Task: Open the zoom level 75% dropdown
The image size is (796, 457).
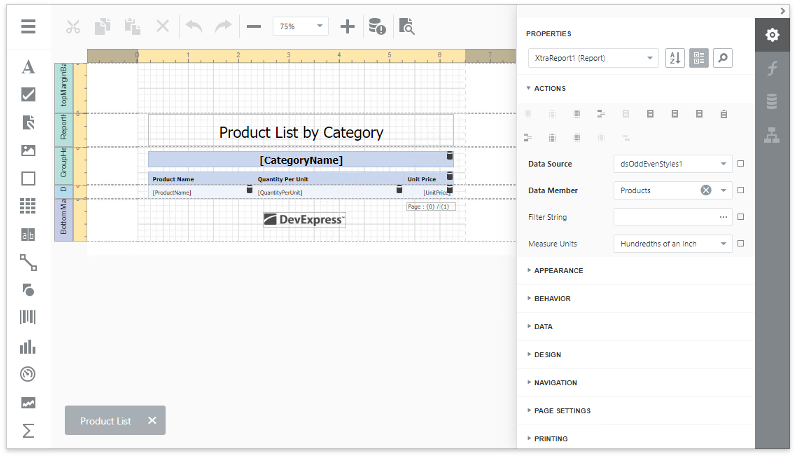Action: (301, 27)
